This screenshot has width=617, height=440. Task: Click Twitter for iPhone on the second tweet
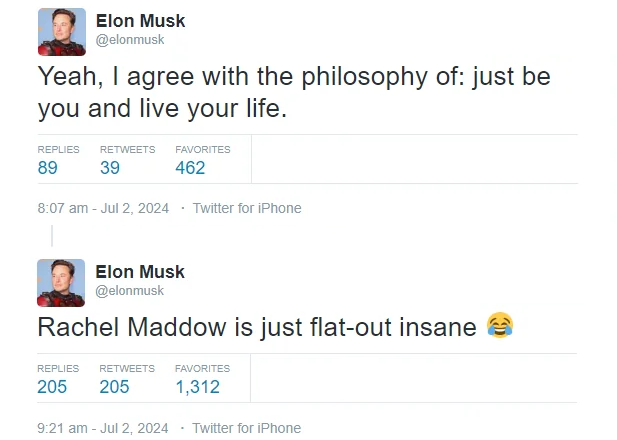pyautogui.click(x=247, y=428)
